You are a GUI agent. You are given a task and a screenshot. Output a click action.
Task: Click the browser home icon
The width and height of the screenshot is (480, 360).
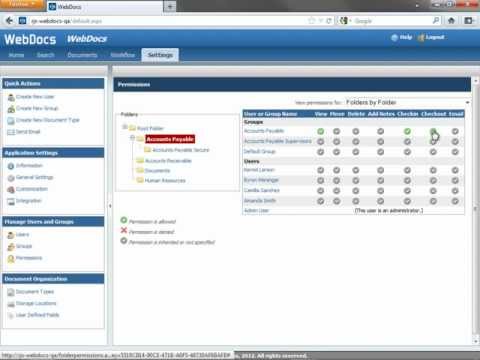pos(451,21)
